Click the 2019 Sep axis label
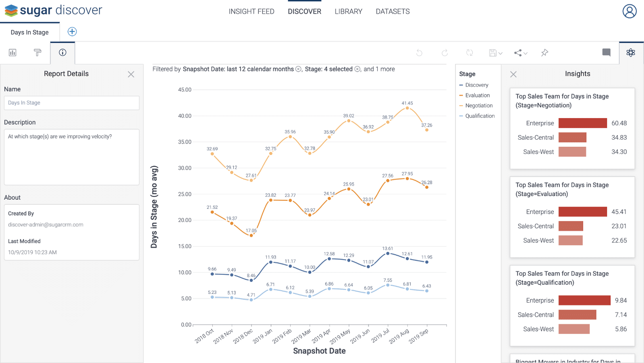 point(419,336)
